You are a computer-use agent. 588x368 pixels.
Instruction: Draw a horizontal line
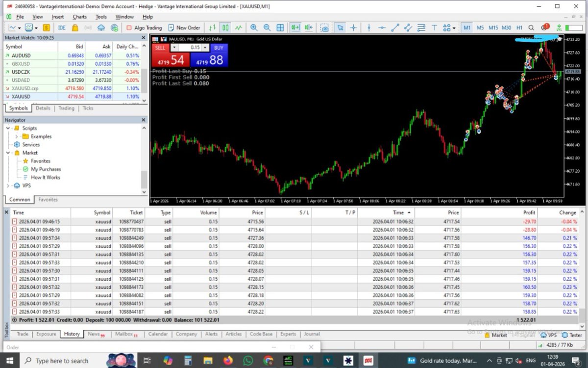coord(382,28)
